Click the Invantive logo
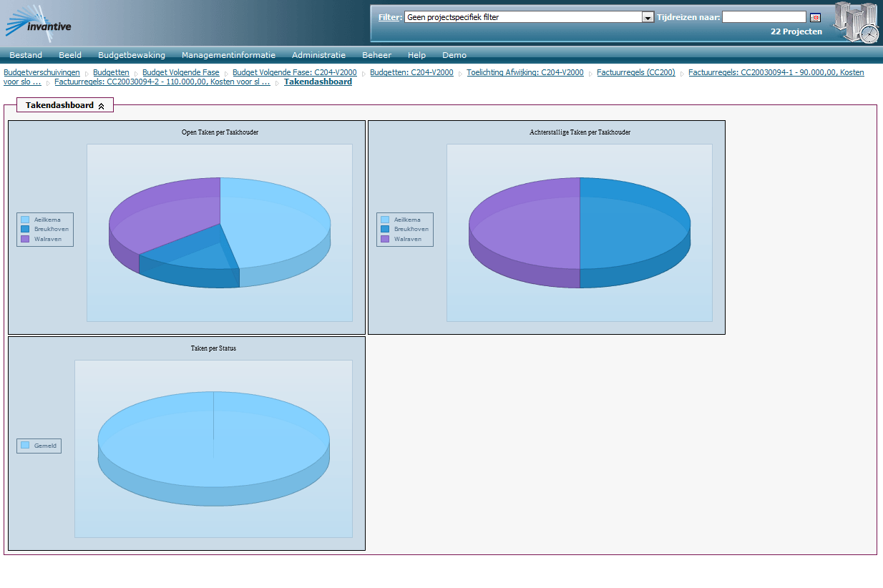883x588 pixels. pos(39,21)
